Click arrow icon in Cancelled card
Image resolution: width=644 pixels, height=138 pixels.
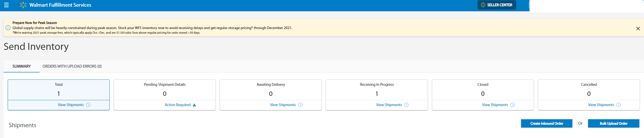pos(619,105)
